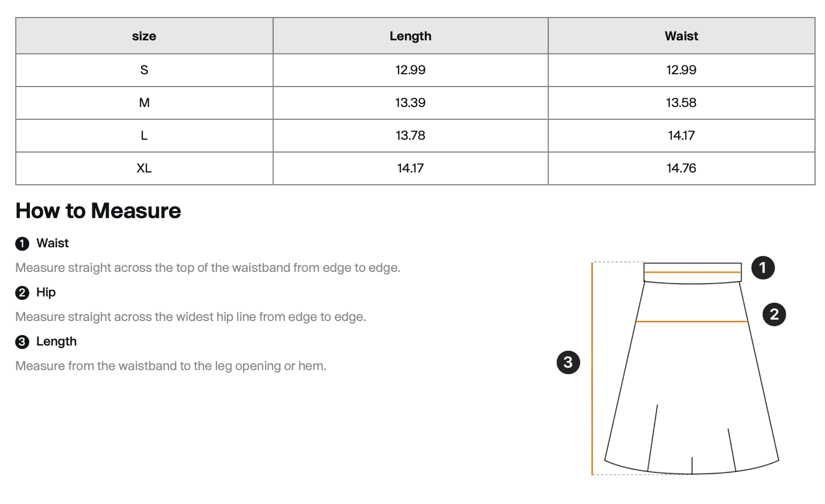Click the orange hip line on the skirt
The image size is (825, 504).
click(x=692, y=322)
